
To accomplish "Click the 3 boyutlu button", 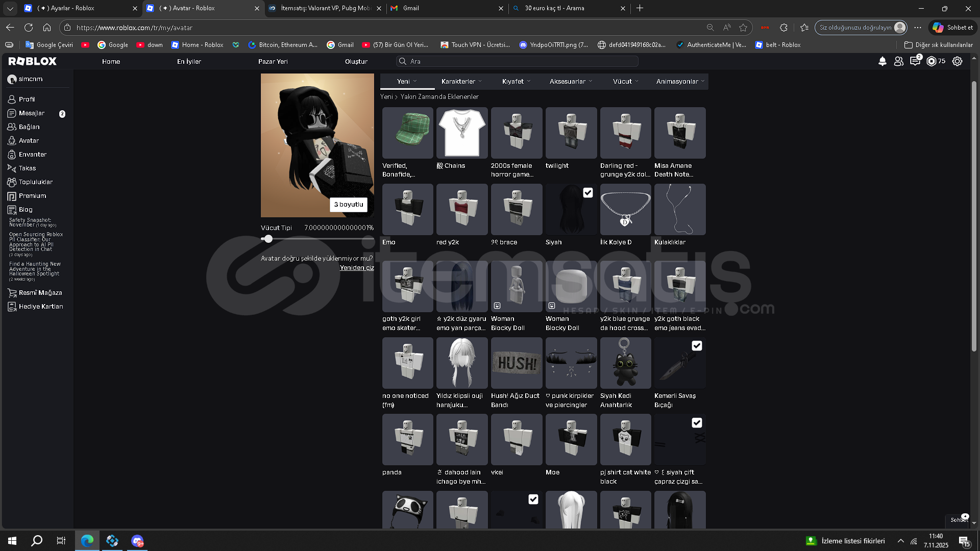I will 349,205.
